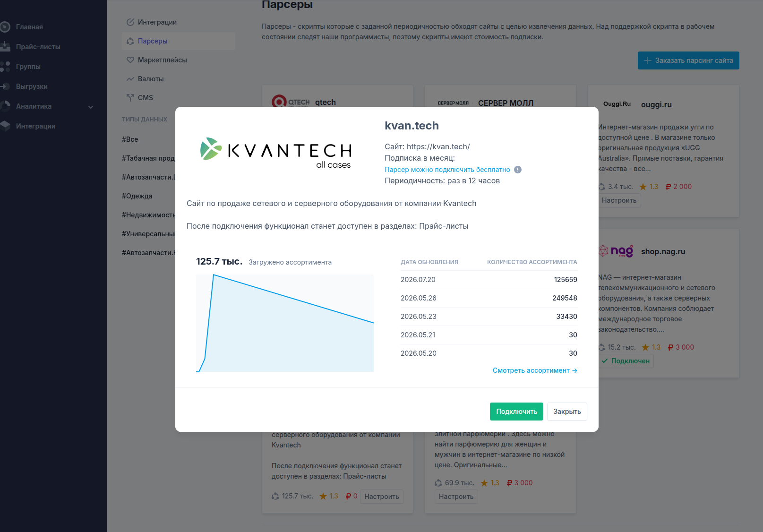Open Интеграции submenu item
Image resolution: width=763 pixels, height=532 pixels.
coord(178,22)
